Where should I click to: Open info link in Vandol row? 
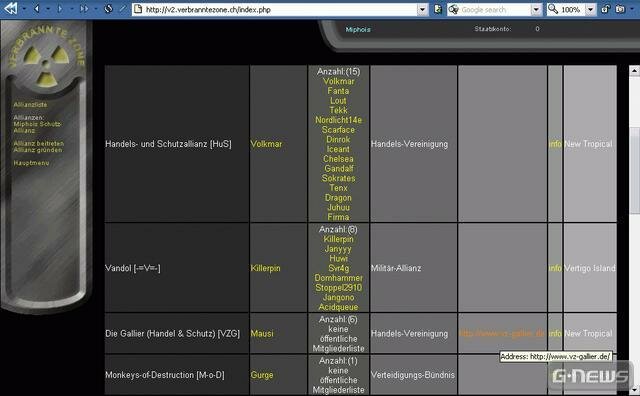tap(555, 268)
